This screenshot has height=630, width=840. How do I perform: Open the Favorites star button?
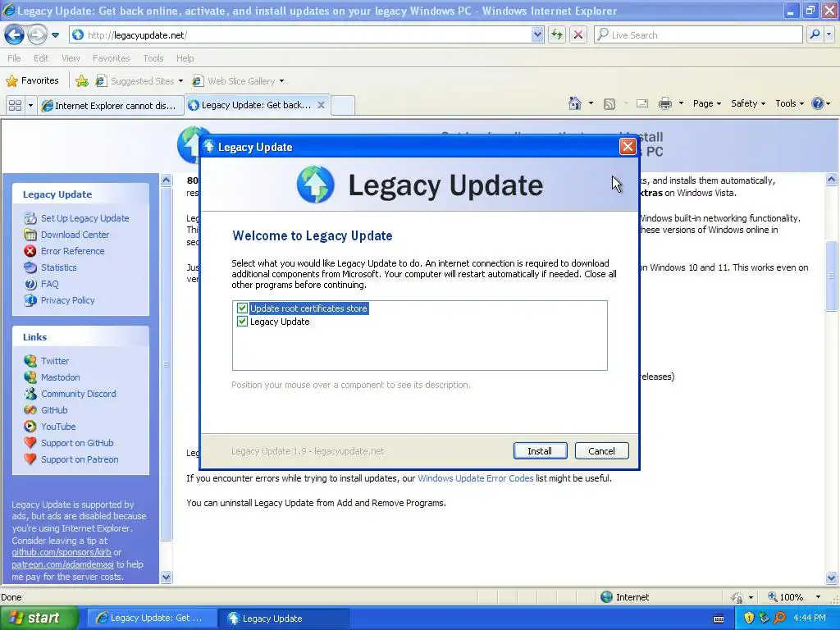click(32, 80)
